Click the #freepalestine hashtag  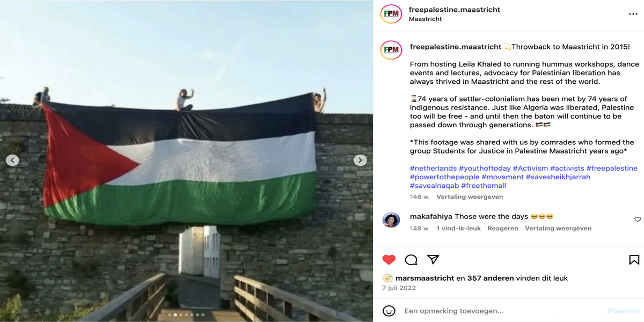612,168
